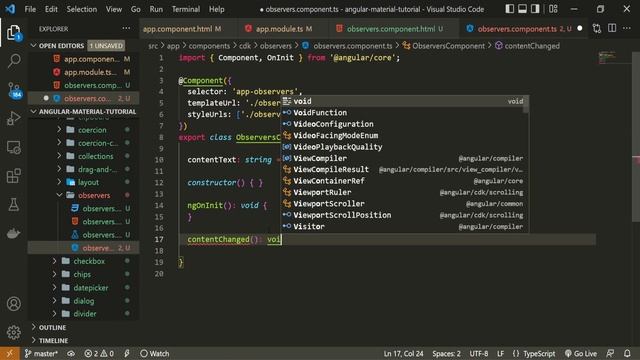The width and height of the screenshot is (640, 360).
Task: Open Run and Debug view icon
Action: [13, 118]
